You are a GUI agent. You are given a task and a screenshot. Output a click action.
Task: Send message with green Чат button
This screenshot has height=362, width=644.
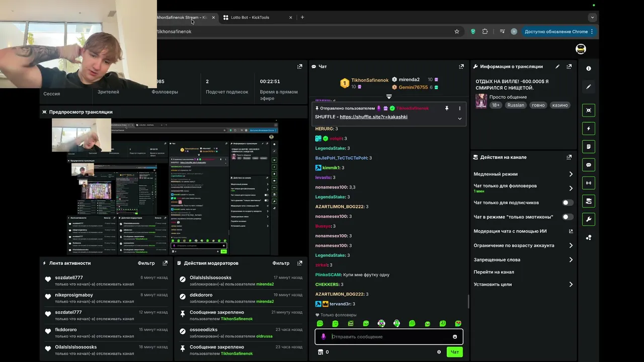454,352
